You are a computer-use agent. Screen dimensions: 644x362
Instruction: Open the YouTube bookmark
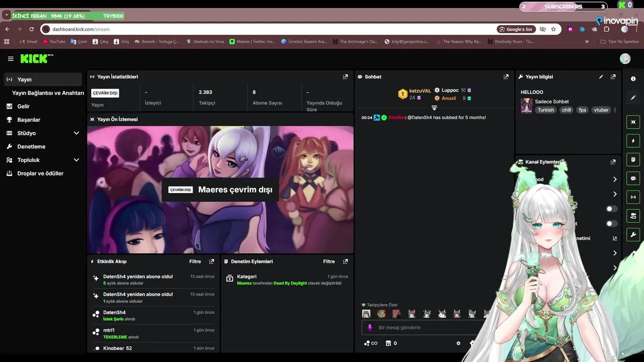point(54,41)
